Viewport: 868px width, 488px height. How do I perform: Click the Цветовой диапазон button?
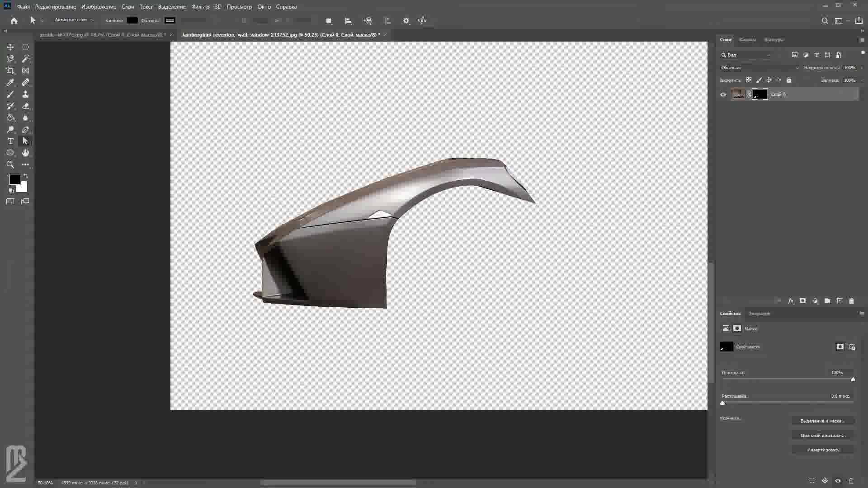point(823,435)
